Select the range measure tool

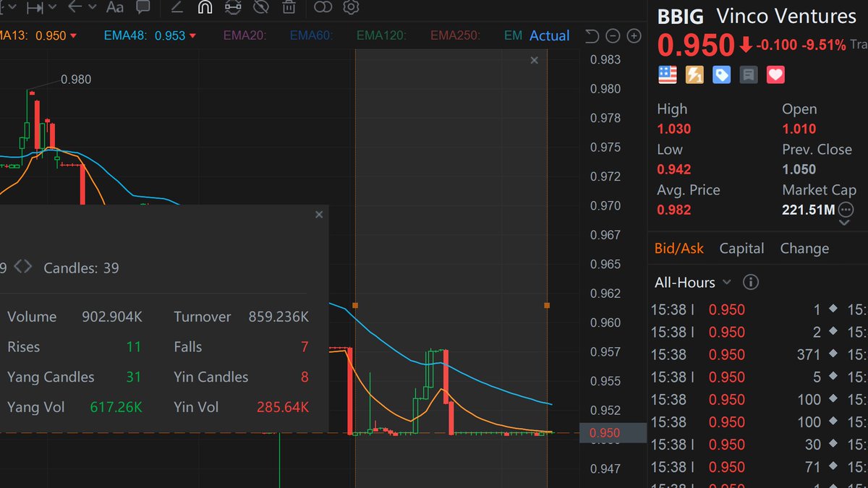[33, 7]
